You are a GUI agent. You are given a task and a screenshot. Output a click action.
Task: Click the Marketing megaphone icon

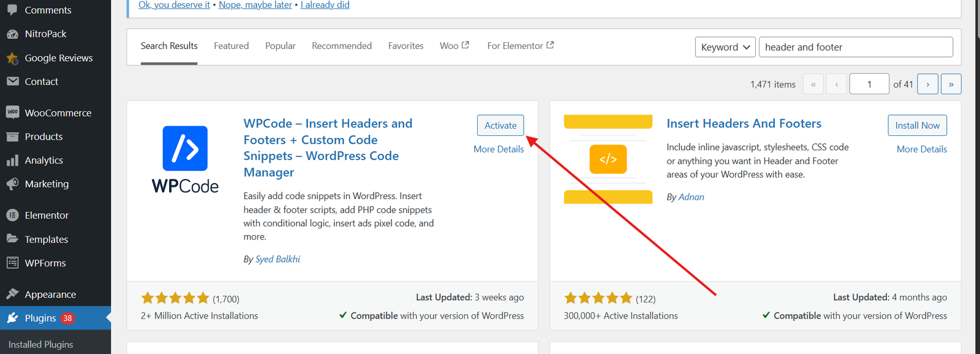tap(12, 184)
